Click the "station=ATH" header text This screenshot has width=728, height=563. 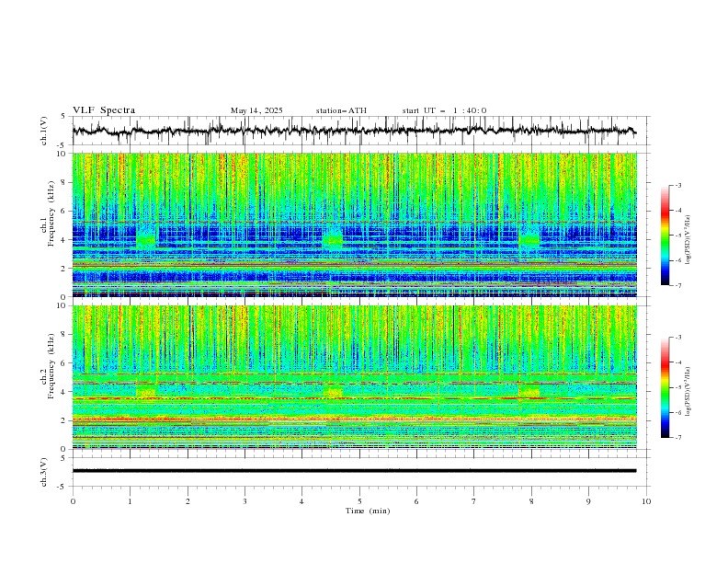[x=341, y=110]
